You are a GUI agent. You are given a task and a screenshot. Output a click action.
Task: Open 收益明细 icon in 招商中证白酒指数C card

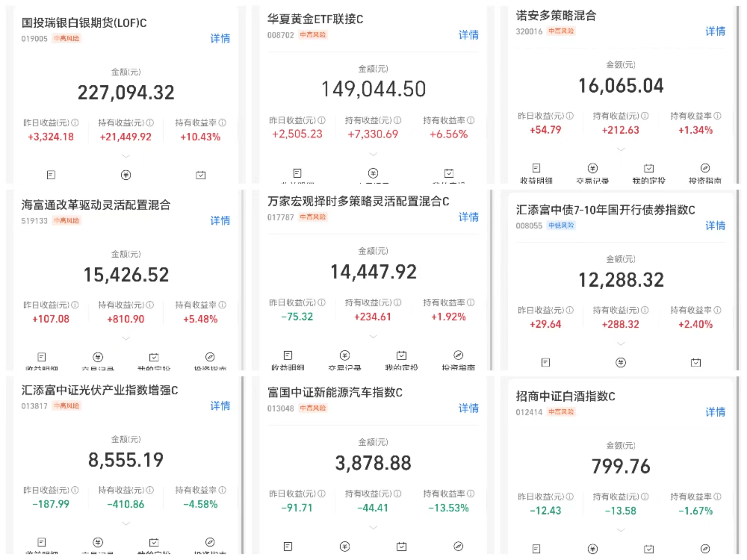click(536, 549)
